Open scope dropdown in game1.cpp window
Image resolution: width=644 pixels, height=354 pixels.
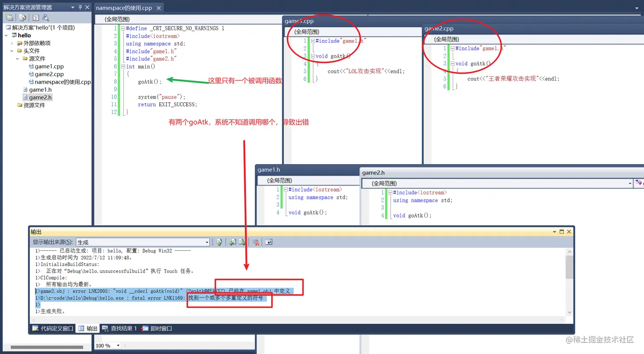[353, 32]
